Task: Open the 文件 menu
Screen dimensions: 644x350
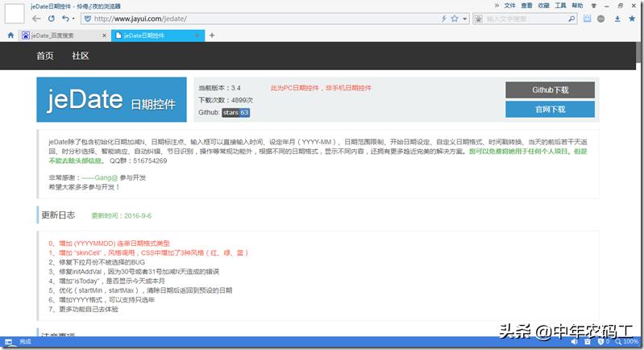Action: pos(509,6)
